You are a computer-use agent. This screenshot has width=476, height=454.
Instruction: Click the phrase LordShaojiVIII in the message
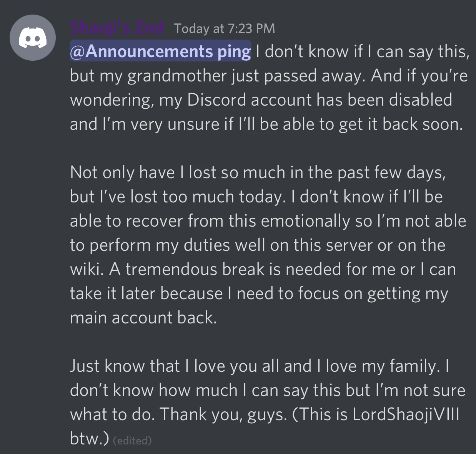click(x=406, y=414)
